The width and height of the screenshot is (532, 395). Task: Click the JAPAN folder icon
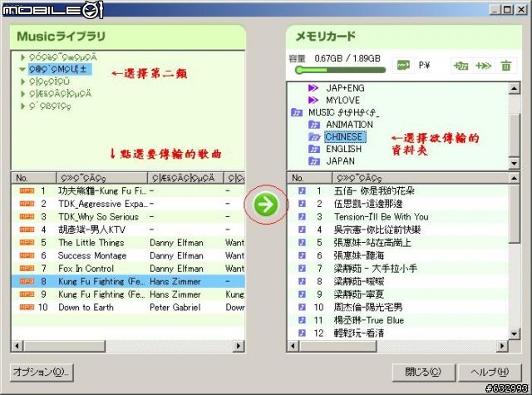(314, 161)
